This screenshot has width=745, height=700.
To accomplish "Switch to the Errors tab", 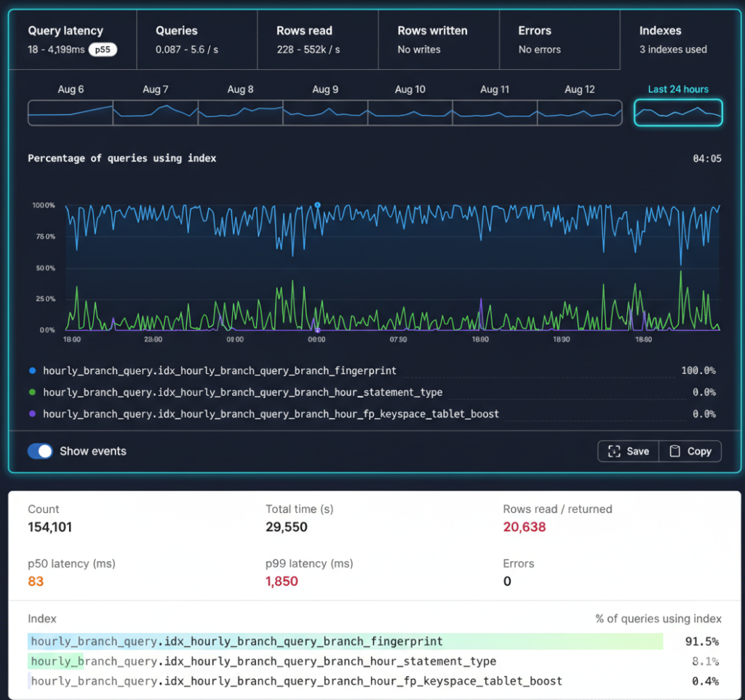I will click(x=559, y=40).
